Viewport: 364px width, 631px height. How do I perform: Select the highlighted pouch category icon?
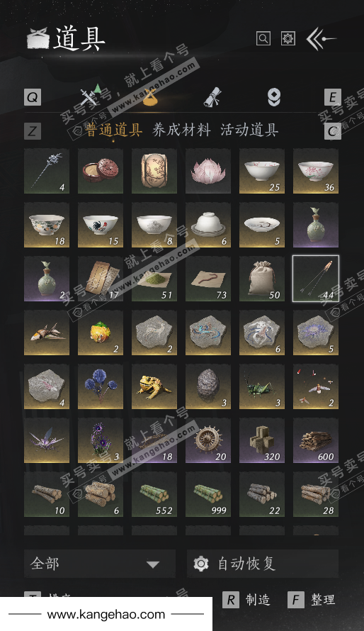150,97
